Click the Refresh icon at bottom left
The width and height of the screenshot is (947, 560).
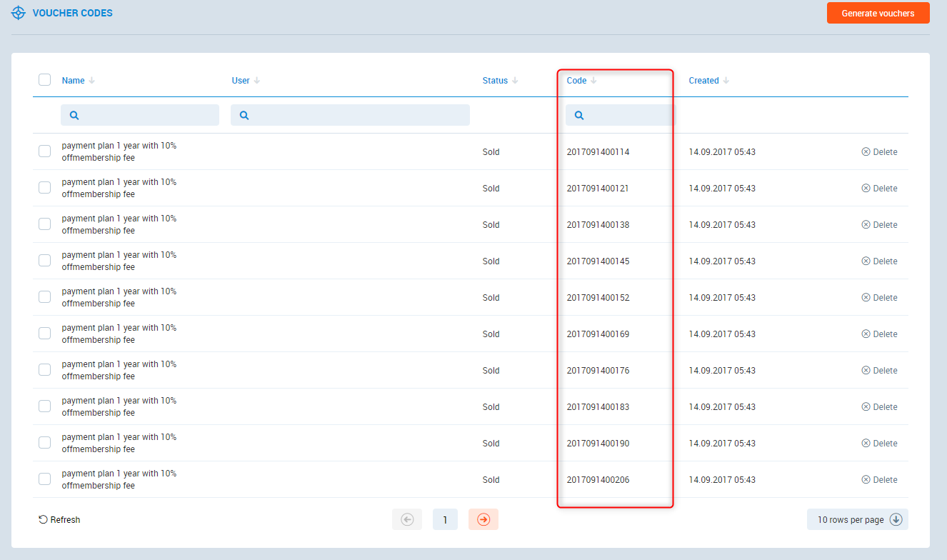coord(43,519)
